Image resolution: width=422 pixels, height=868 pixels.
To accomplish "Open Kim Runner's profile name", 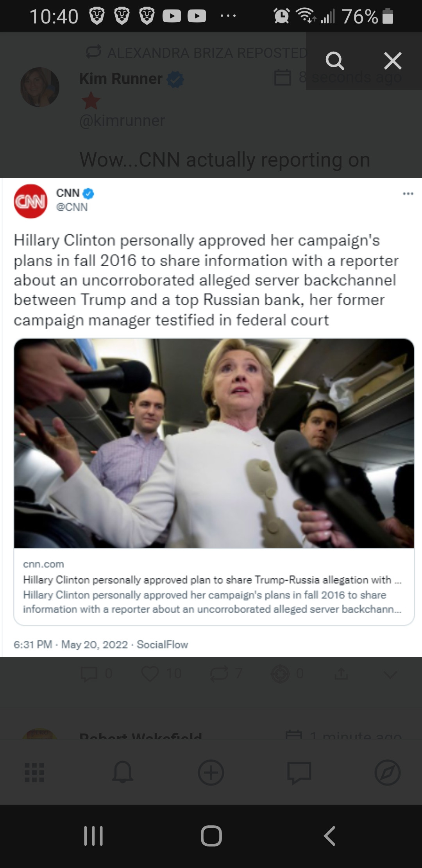I will click(x=121, y=79).
